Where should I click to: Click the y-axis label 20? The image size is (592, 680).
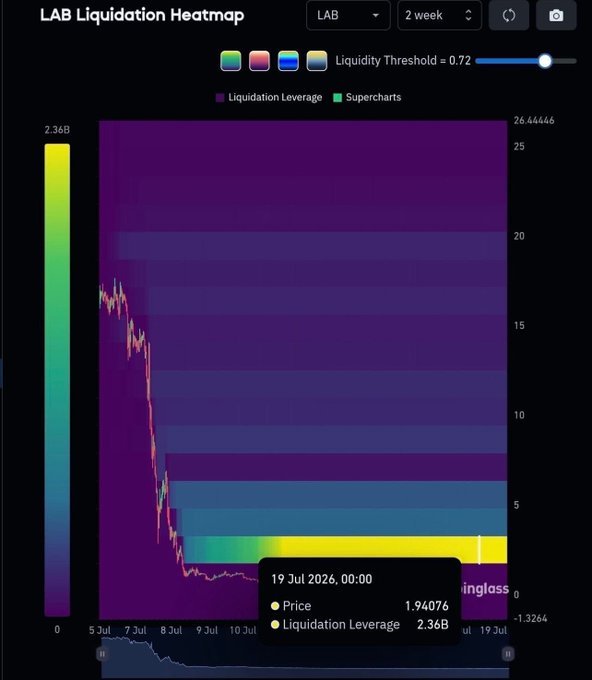point(519,236)
